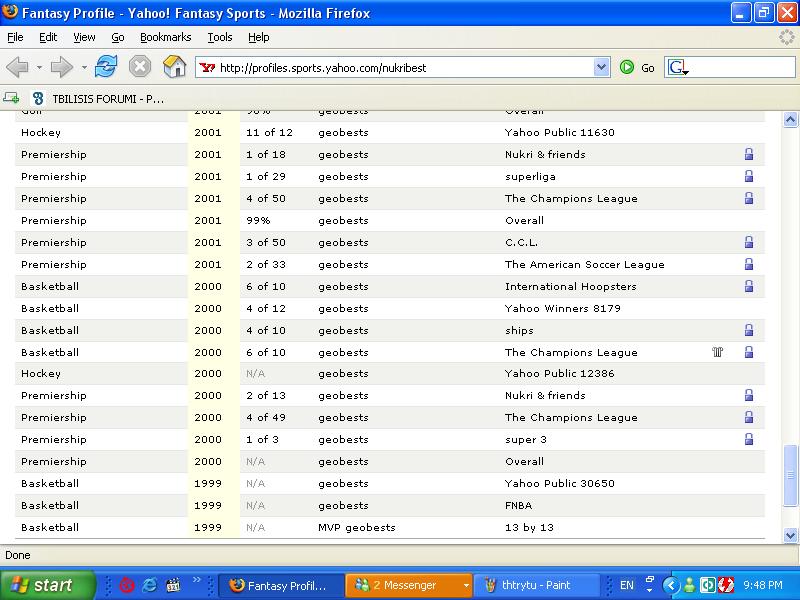Show hidden tray icons arrow
Screen dimensions: 800x600
[x=671, y=585]
